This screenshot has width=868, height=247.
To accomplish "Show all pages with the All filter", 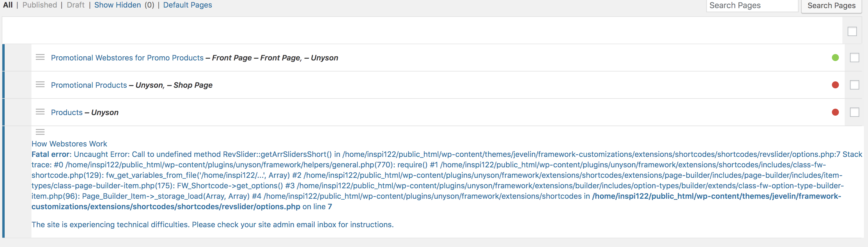I will (8, 5).
